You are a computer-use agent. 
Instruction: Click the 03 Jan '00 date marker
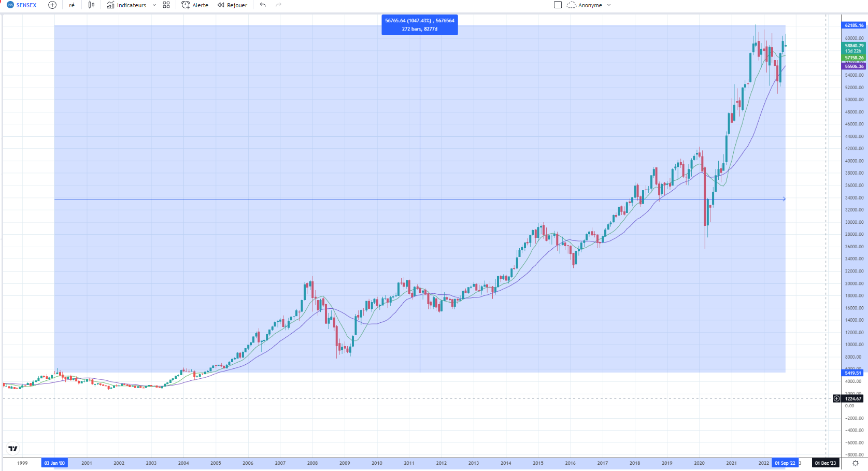click(x=54, y=463)
